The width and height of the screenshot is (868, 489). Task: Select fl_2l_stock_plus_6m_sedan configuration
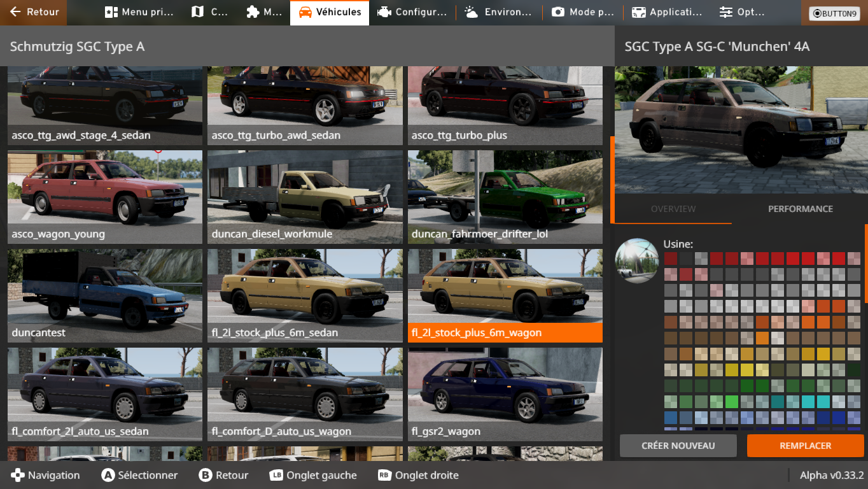305,295
